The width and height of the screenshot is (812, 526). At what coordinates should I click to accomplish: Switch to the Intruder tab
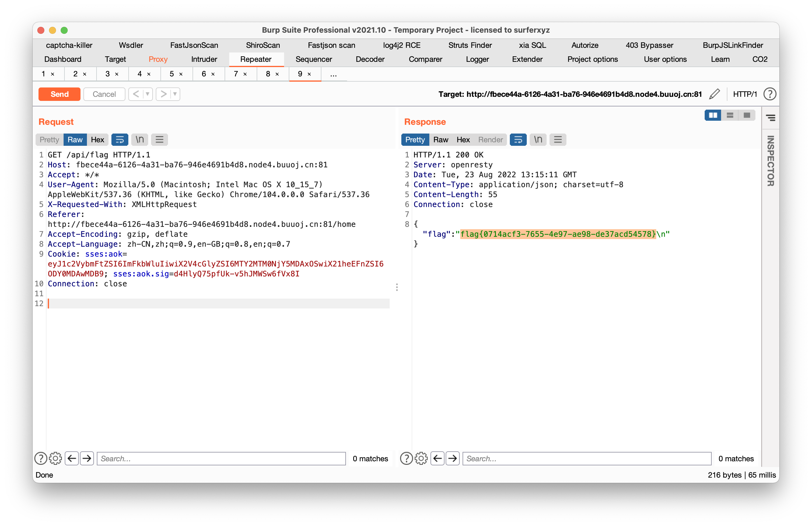(x=204, y=59)
